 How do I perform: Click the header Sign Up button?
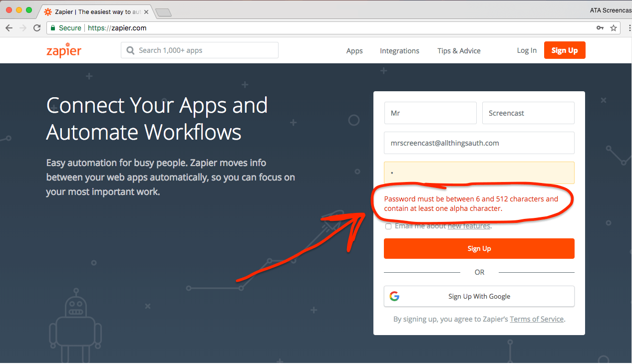pyautogui.click(x=565, y=50)
